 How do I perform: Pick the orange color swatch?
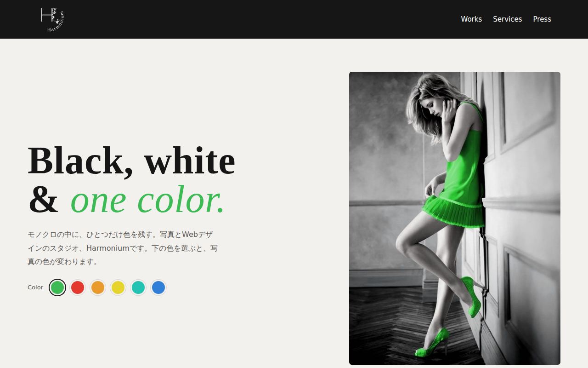pyautogui.click(x=98, y=287)
